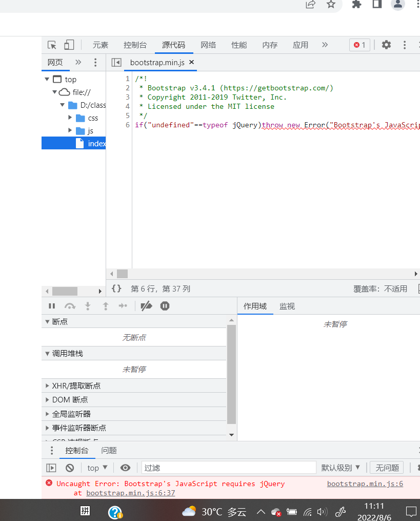Pause script execution button

pyautogui.click(x=52, y=306)
